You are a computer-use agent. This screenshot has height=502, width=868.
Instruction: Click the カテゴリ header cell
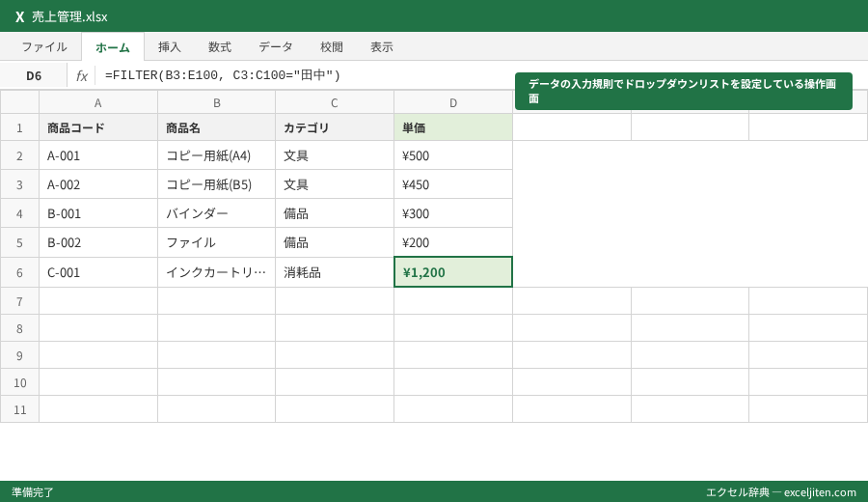pos(335,127)
